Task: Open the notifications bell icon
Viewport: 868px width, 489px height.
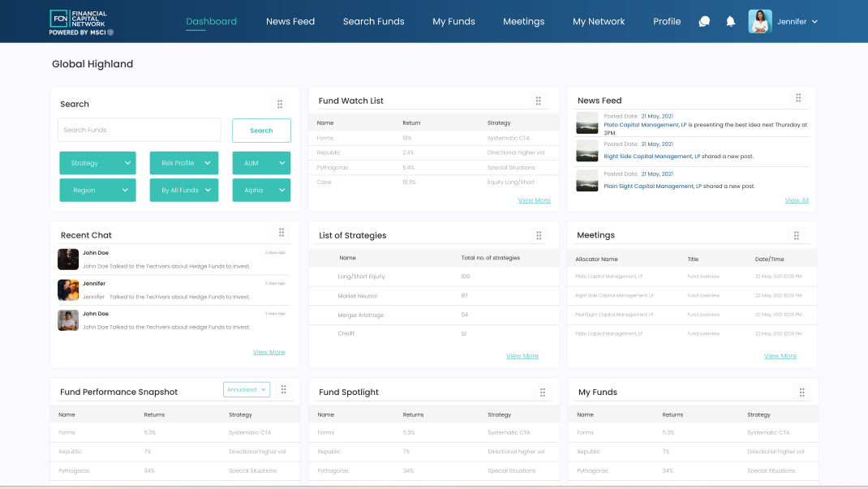Action: coord(730,22)
